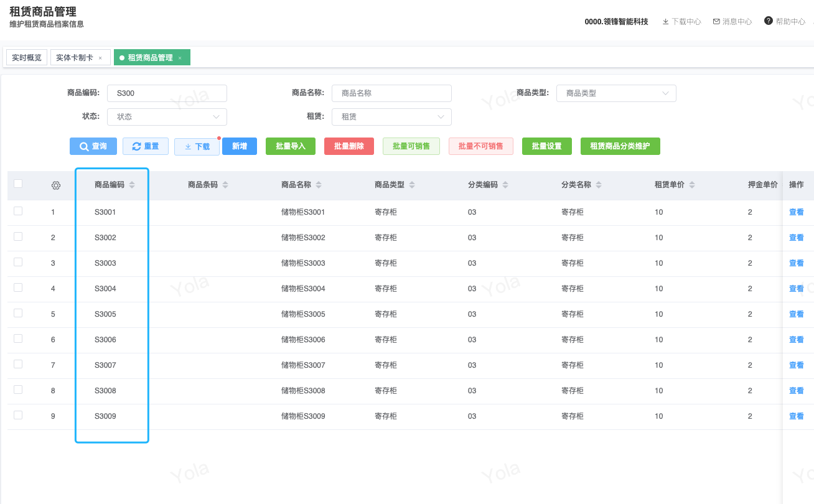
Task: Click the sort arrows on 商品编码 column
Action: click(x=132, y=185)
